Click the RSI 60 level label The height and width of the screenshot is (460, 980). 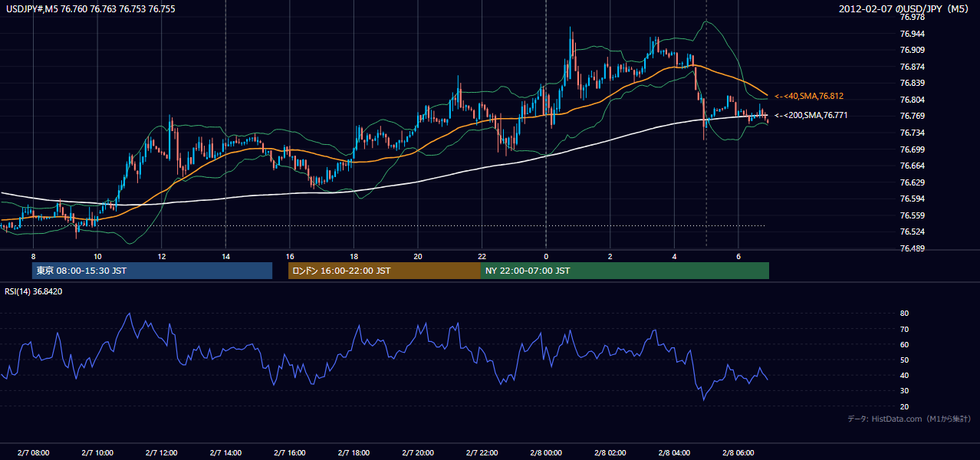coord(904,344)
